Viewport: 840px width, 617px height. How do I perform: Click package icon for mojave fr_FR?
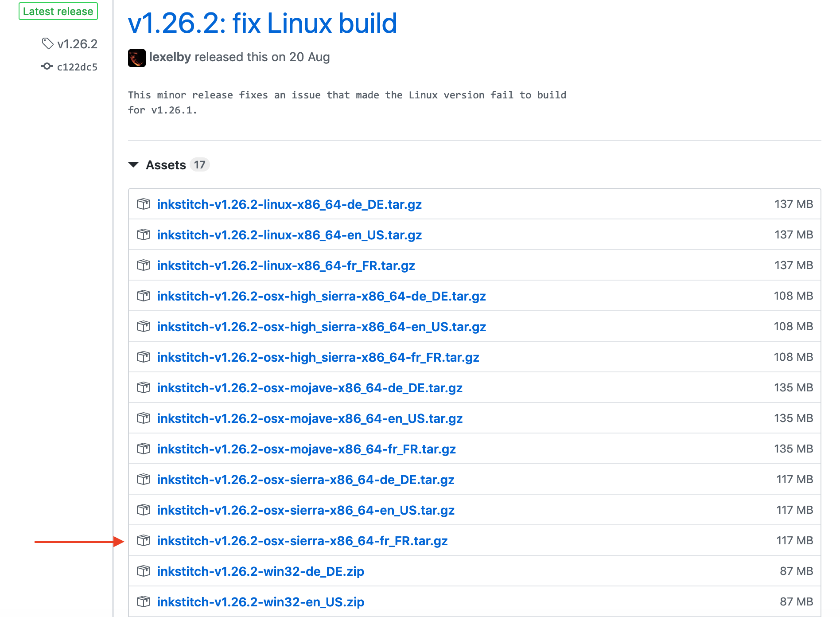click(144, 449)
